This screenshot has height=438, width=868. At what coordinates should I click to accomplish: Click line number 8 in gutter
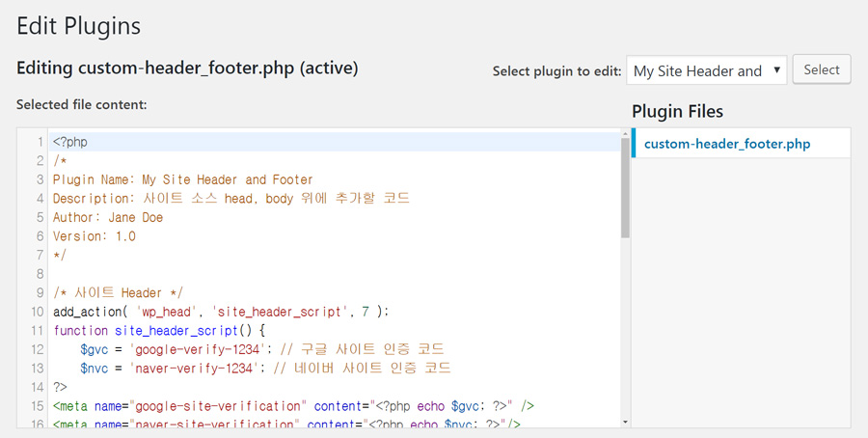coord(40,274)
